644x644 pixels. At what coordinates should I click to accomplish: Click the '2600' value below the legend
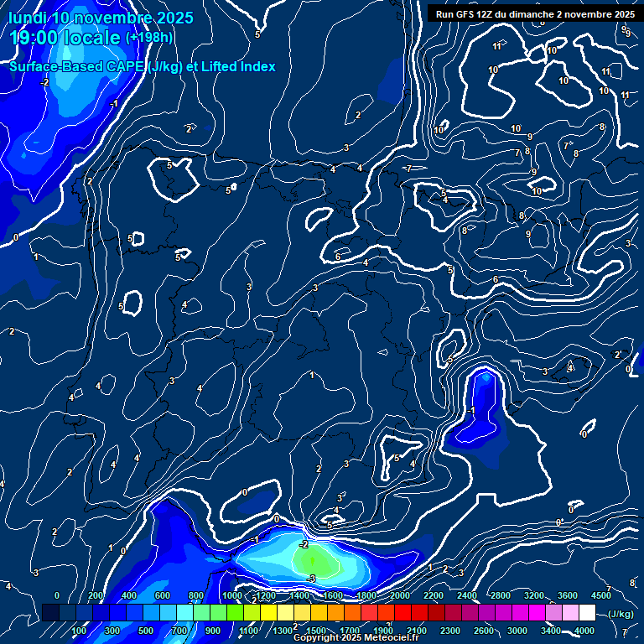pyautogui.click(x=484, y=631)
